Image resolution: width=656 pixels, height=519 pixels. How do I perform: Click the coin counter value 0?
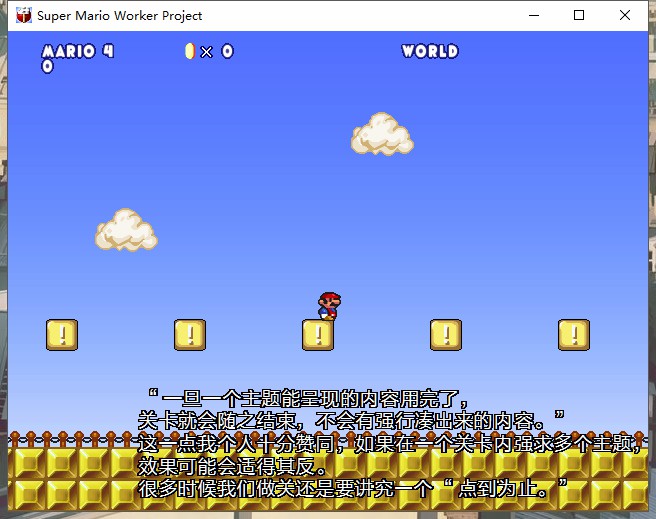[x=228, y=51]
